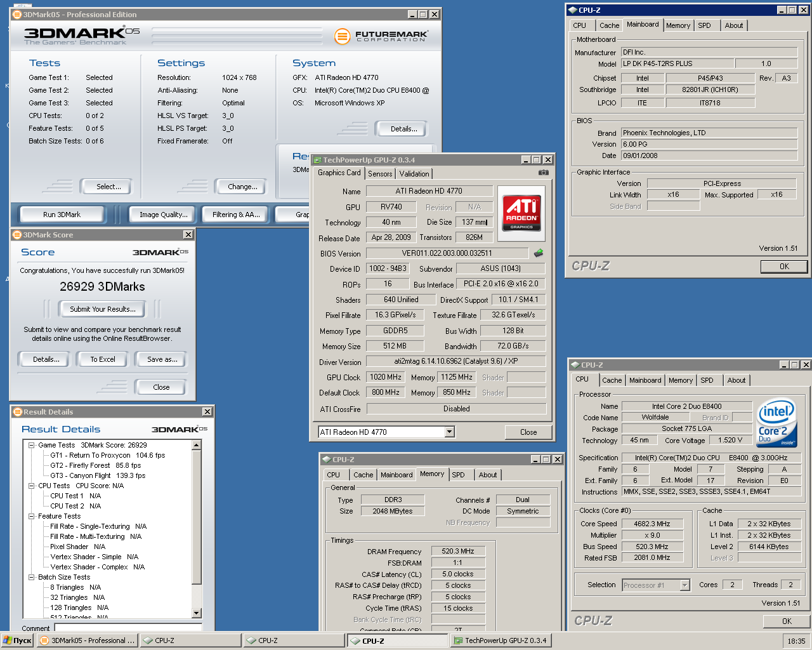Open the Sensors tab in GPU-Z

[x=380, y=174]
